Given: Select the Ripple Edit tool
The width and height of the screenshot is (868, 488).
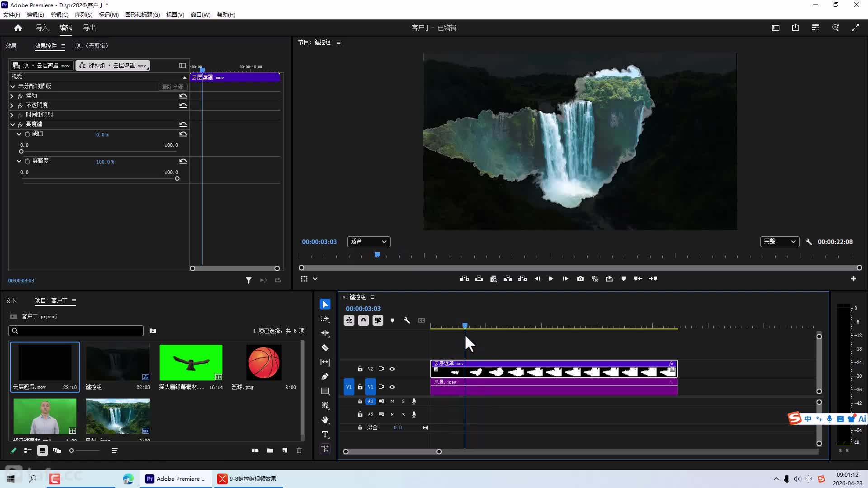Looking at the screenshot, I should [325, 333].
